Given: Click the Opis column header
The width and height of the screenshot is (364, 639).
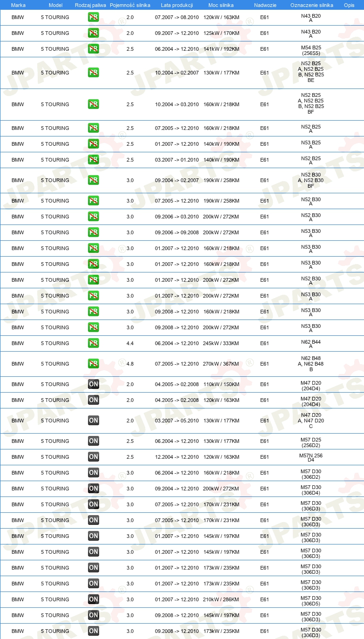Looking at the screenshot, I should (x=349, y=5).
